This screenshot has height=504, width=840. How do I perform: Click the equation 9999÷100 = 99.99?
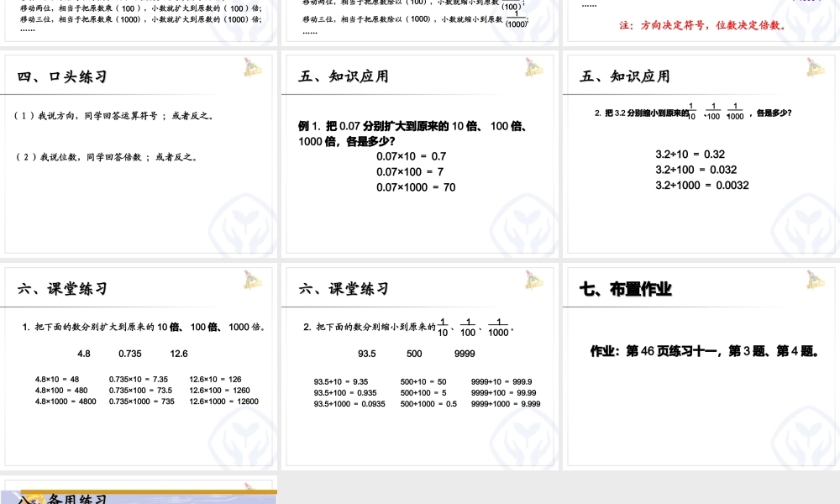point(503,392)
